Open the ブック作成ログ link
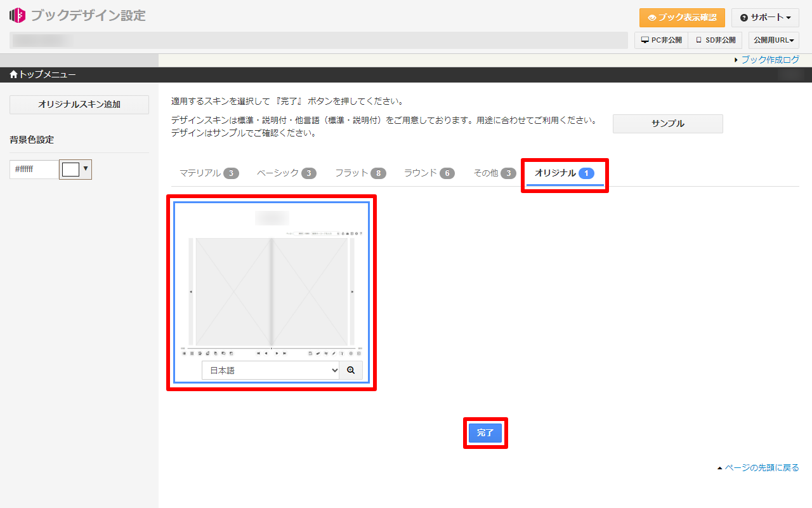 coord(769,60)
